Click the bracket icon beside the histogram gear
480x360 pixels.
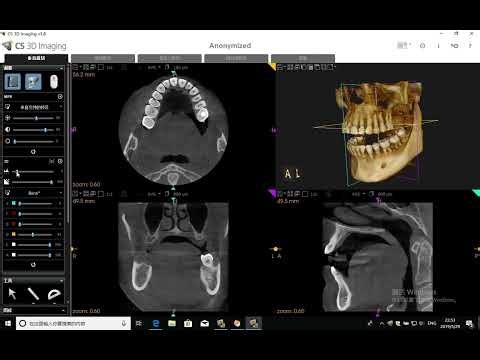(52, 161)
